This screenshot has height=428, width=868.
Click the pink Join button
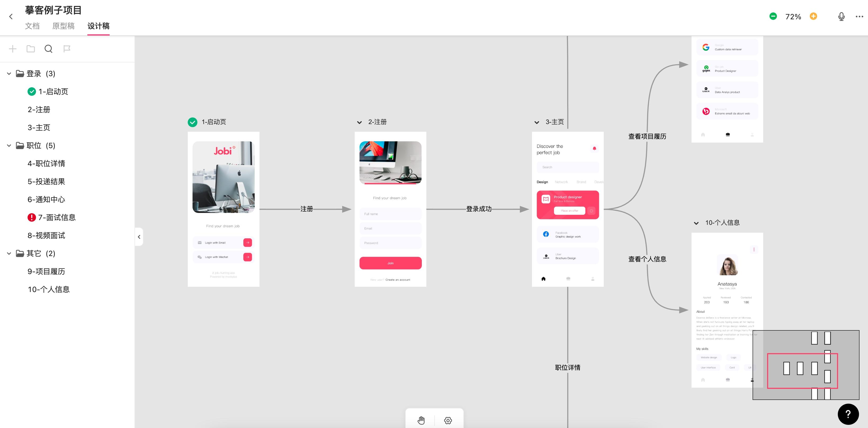click(x=390, y=263)
